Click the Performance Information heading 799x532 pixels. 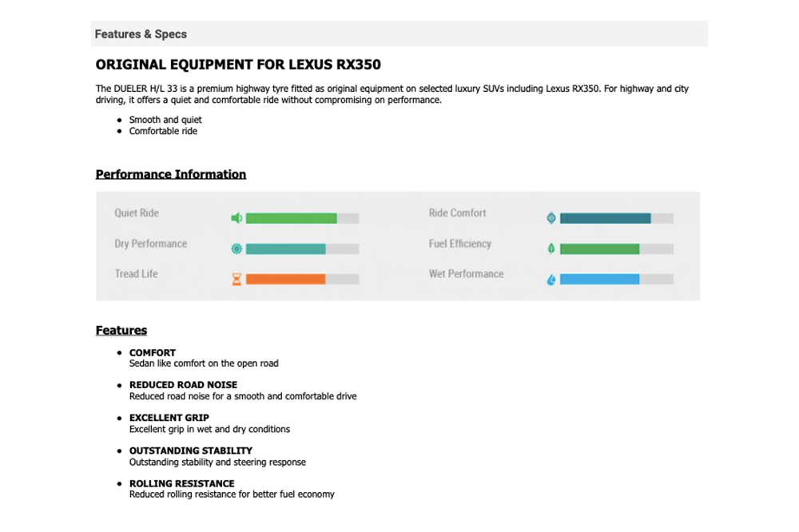coord(171,174)
